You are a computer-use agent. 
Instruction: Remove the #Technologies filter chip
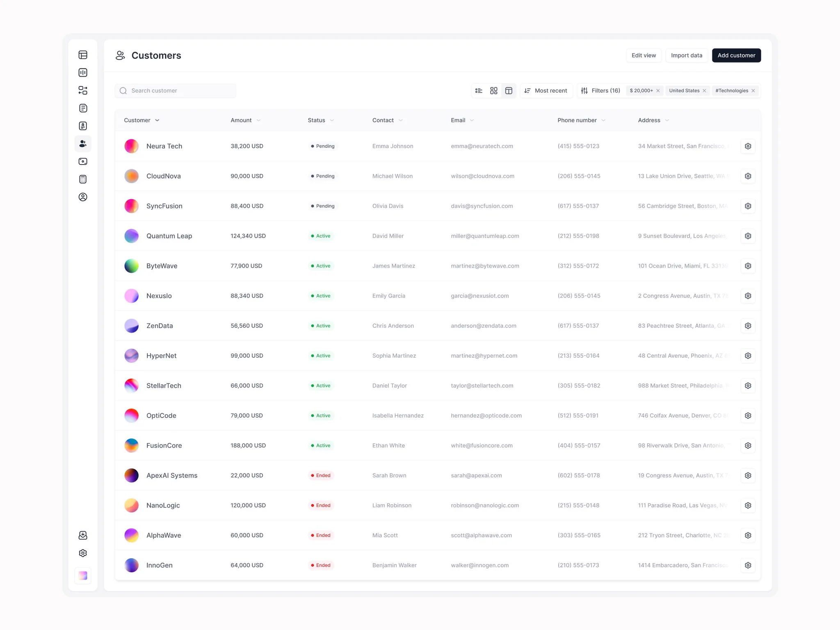point(753,91)
